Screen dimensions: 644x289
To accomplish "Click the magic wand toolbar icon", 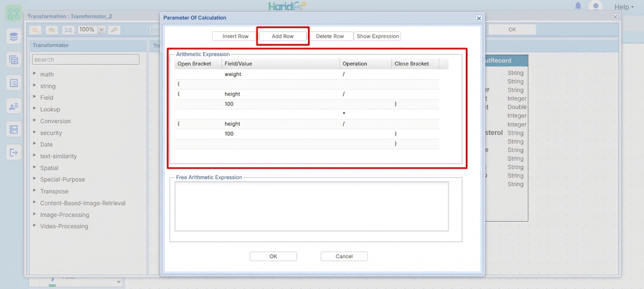I will point(114,30).
